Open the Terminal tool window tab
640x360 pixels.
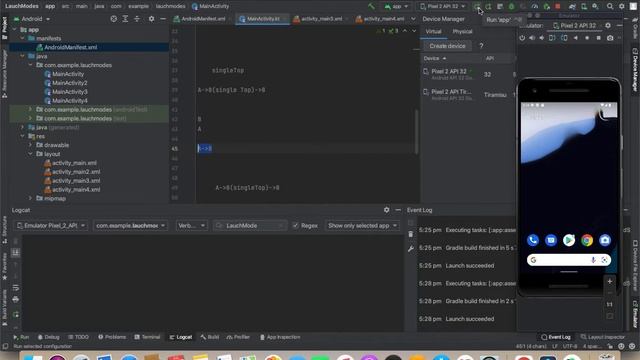(x=147, y=337)
